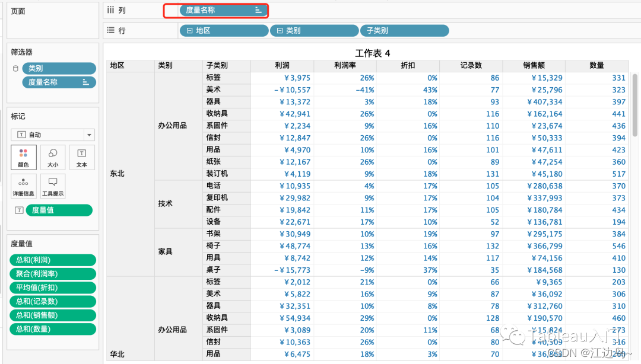This screenshot has height=364, width=641.
Task: Select the Color (颜色) mark icon
Action: (x=23, y=157)
